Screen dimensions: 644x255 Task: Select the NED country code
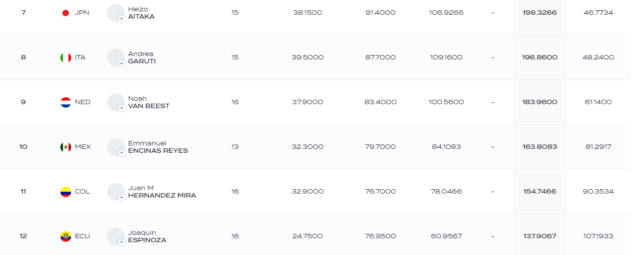[82, 102]
